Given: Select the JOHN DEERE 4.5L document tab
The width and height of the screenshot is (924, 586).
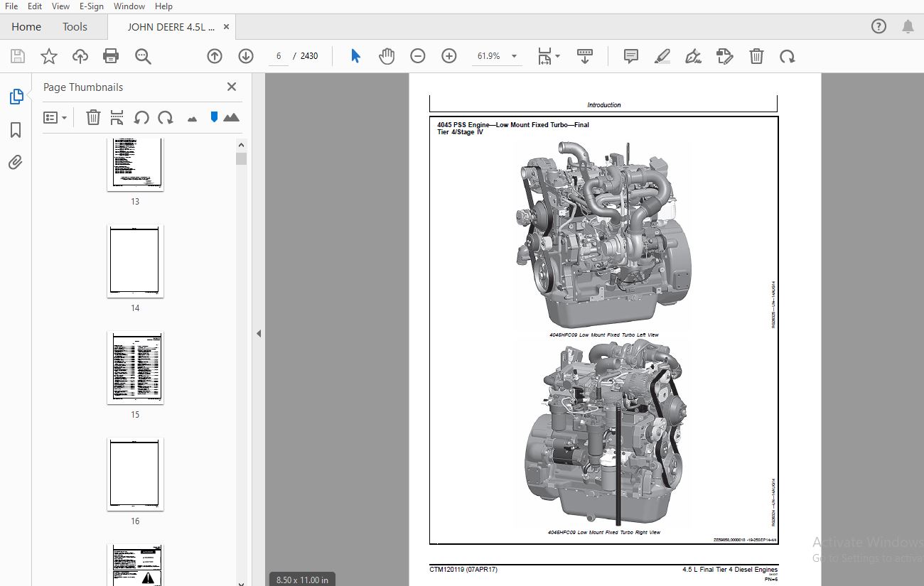Looking at the screenshot, I should click(171, 27).
